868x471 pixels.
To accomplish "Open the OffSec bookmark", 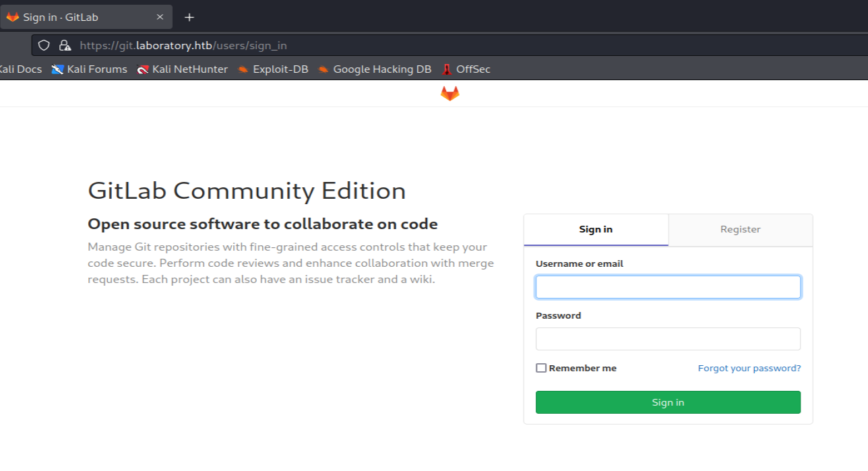I will pos(466,69).
